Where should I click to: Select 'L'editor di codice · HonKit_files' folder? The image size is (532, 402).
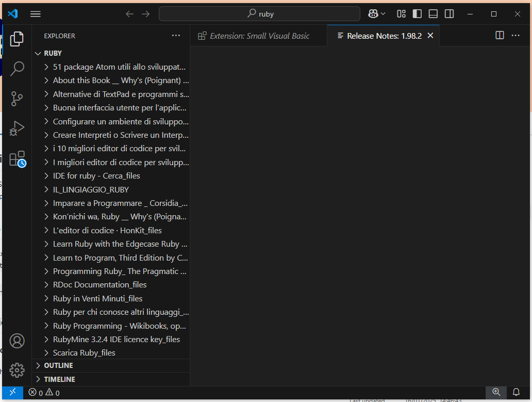click(111, 230)
